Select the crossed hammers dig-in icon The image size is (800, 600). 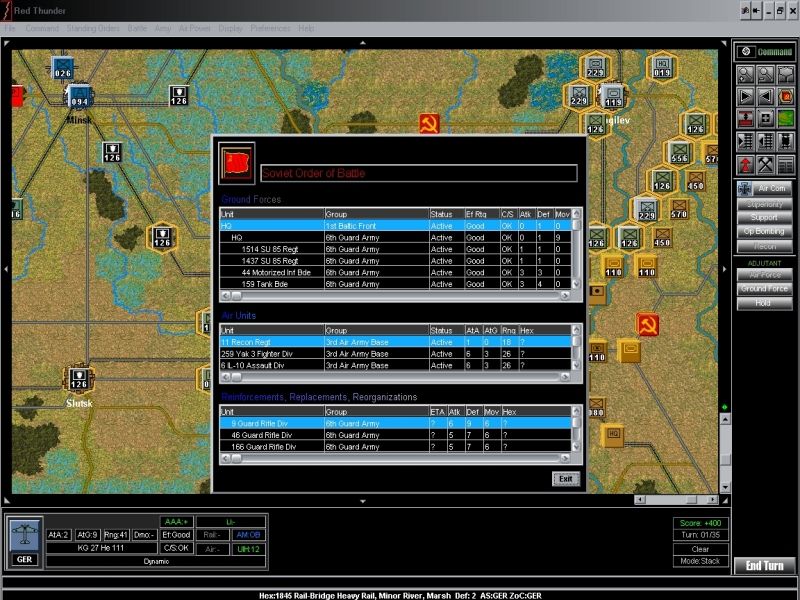[766, 165]
